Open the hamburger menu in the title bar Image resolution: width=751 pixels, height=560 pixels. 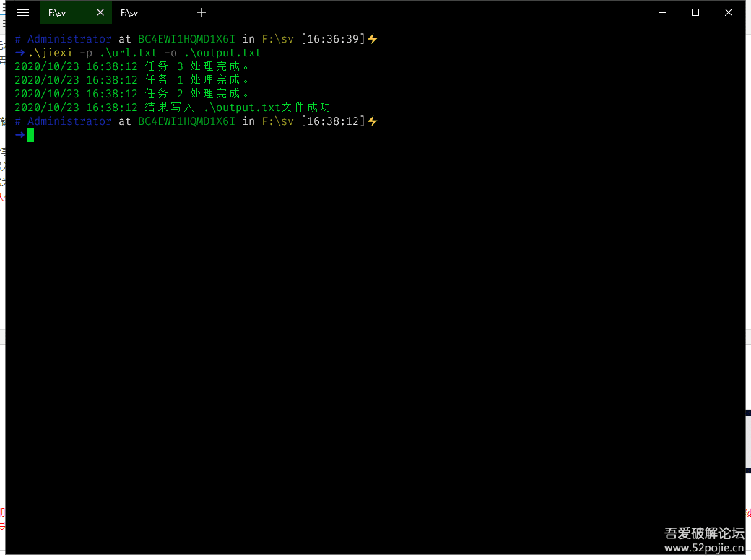(x=23, y=12)
